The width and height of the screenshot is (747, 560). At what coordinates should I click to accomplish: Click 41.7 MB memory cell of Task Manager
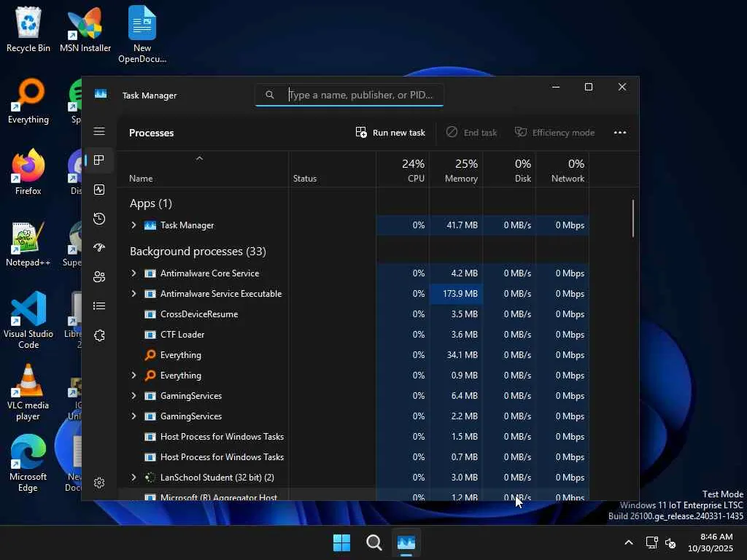point(456,225)
